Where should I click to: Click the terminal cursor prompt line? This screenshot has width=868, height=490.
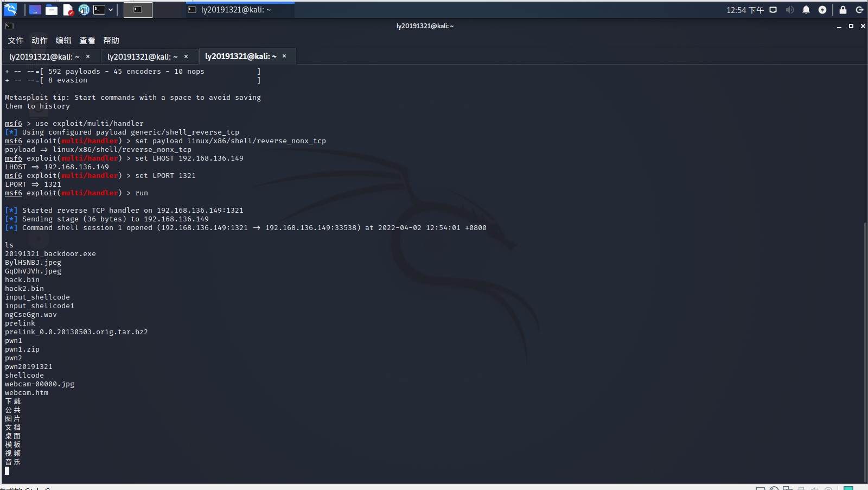pyautogui.click(x=7, y=471)
